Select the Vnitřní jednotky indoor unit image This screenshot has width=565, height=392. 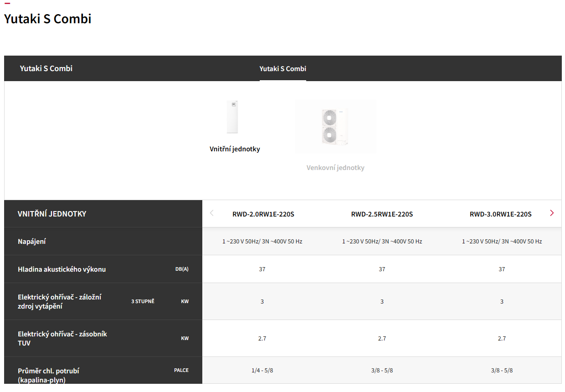coord(232,117)
